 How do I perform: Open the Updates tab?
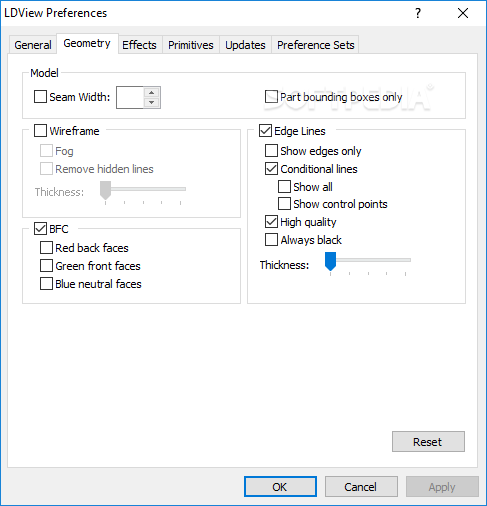[x=245, y=45]
